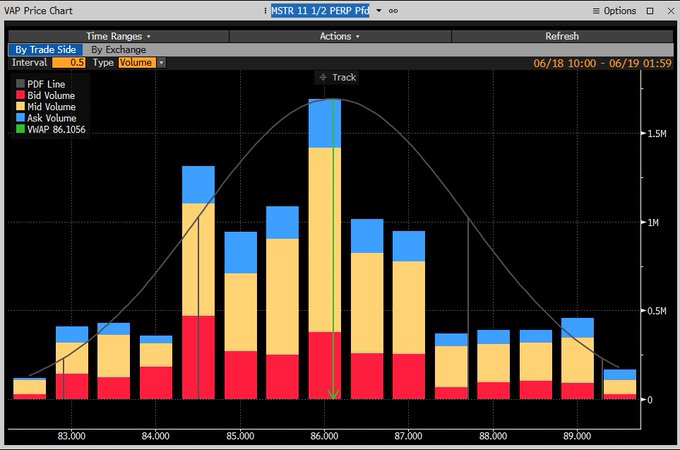Expand the Actions menu
This screenshot has width=680, height=450.
coord(340,36)
